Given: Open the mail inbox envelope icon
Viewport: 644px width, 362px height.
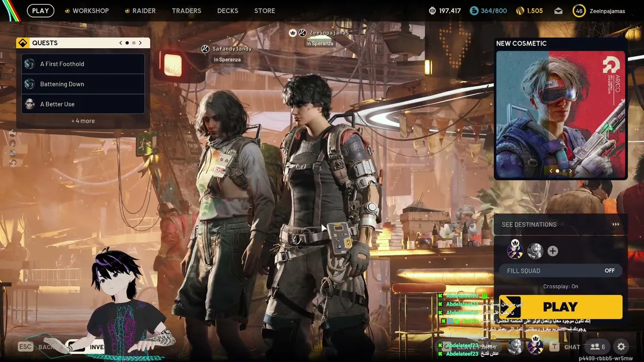Looking at the screenshot, I should (x=558, y=11).
